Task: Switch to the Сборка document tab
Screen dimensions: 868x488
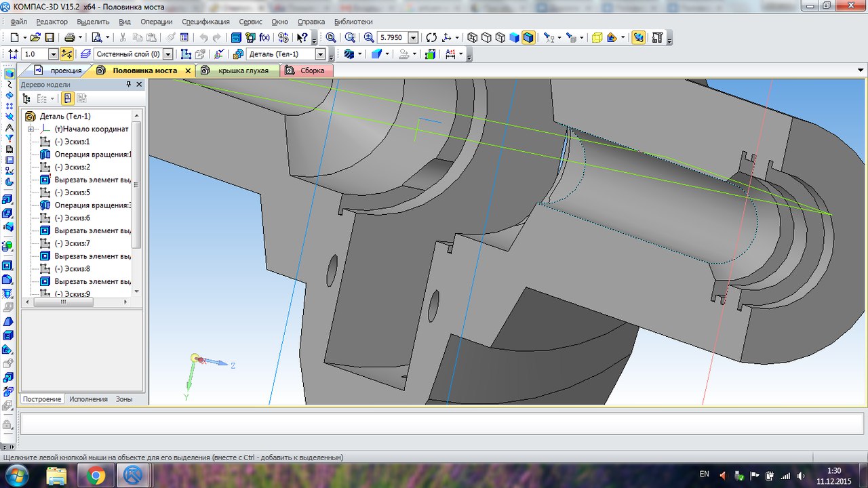Action: click(312, 70)
